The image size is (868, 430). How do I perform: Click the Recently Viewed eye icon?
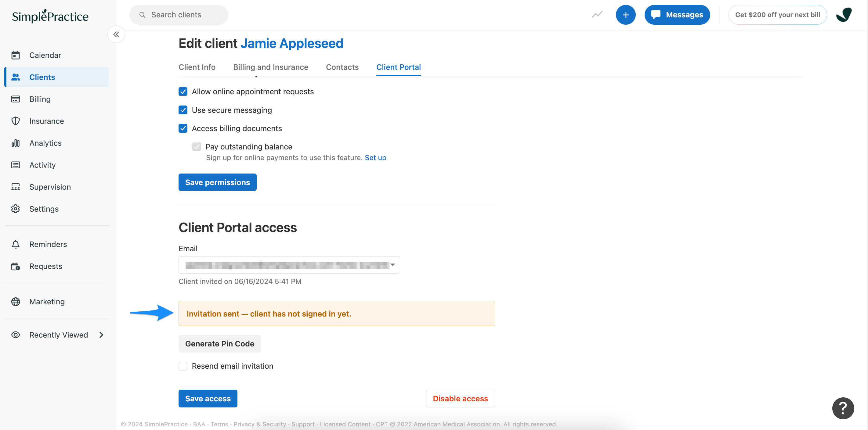(x=16, y=334)
